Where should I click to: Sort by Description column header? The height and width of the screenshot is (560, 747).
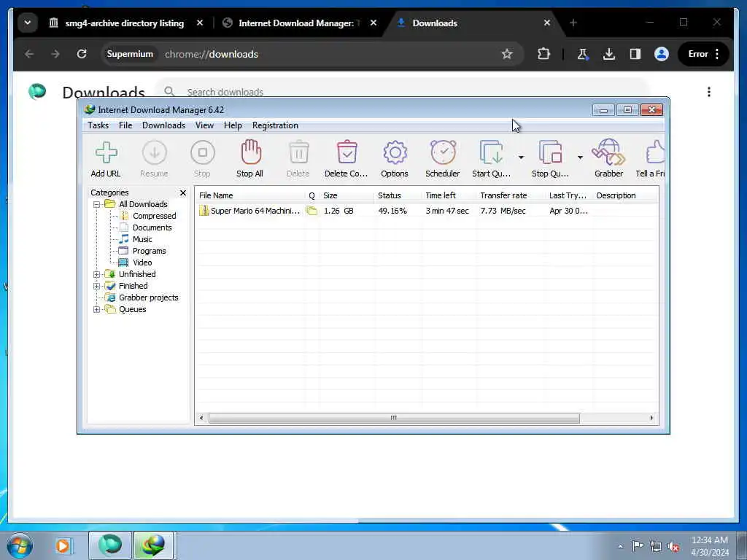tap(625, 195)
